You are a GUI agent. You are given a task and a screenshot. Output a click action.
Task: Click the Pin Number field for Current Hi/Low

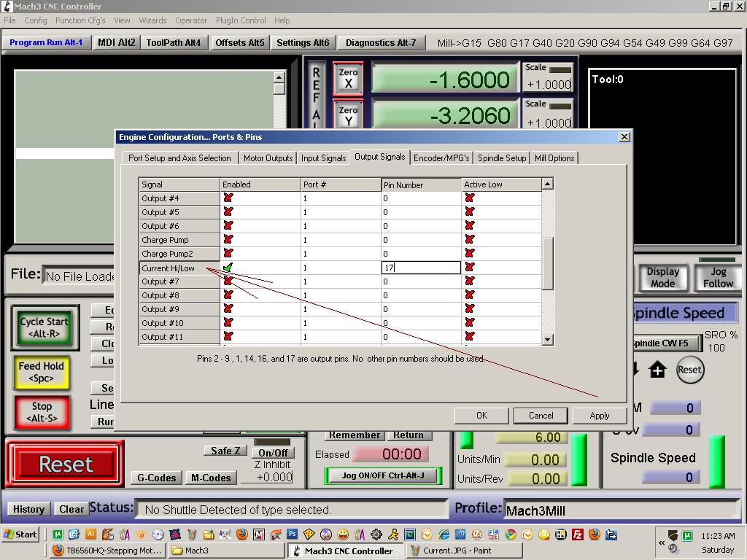[421, 268]
